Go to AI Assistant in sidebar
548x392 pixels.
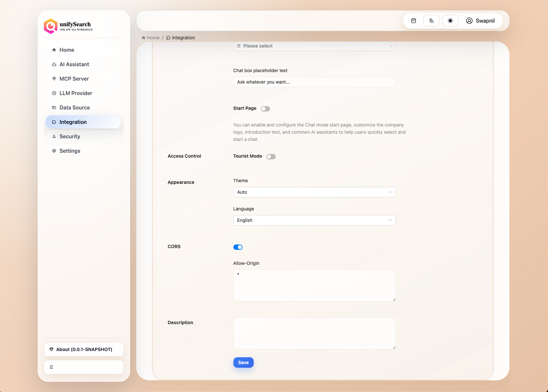point(74,64)
